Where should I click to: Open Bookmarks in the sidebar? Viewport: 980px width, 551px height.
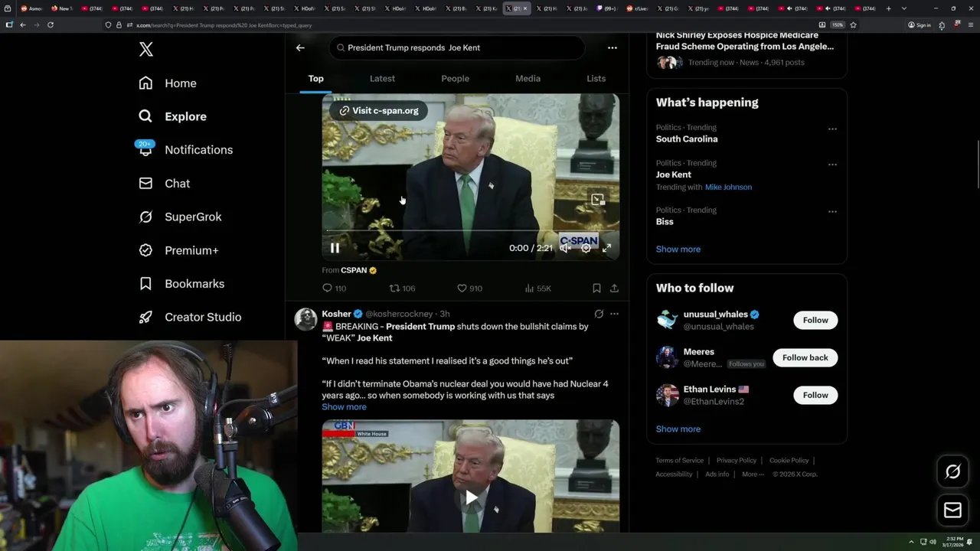[x=181, y=284]
